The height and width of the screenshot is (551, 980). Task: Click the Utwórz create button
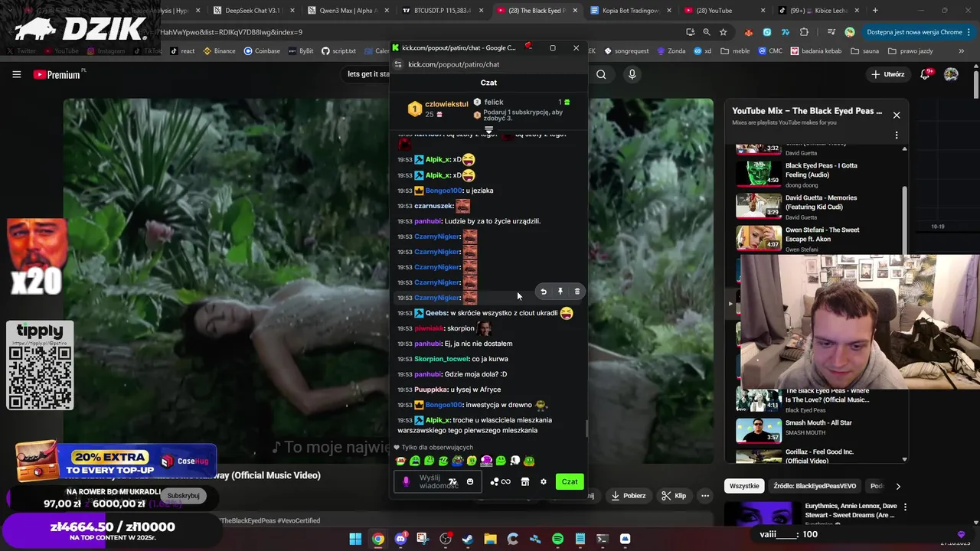pos(888,74)
